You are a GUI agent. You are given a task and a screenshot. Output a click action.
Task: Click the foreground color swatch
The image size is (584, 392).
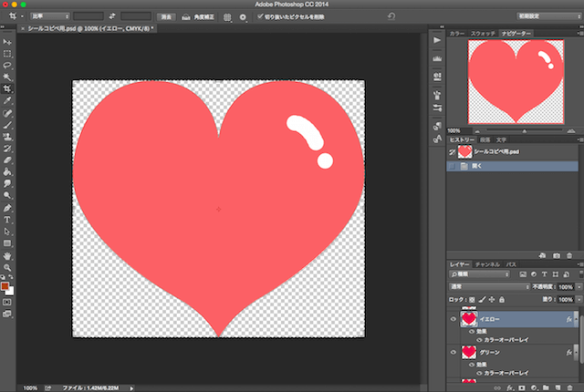click(x=5, y=286)
